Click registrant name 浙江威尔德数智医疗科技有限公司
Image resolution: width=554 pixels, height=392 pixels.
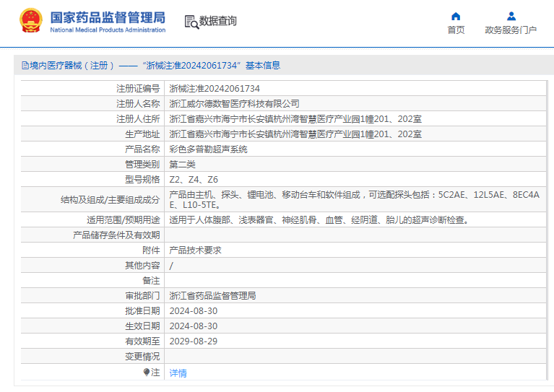coord(234,104)
